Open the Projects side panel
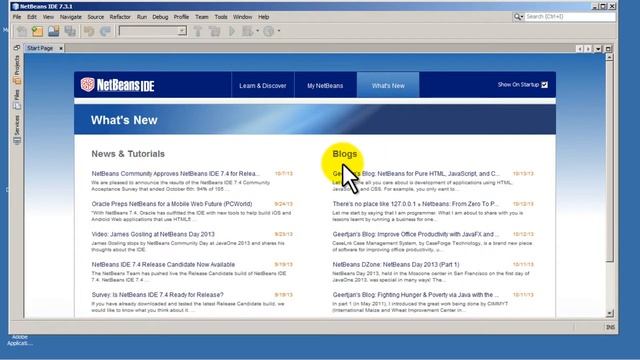Viewport: 640px width, 360px height. pyautogui.click(x=17, y=70)
